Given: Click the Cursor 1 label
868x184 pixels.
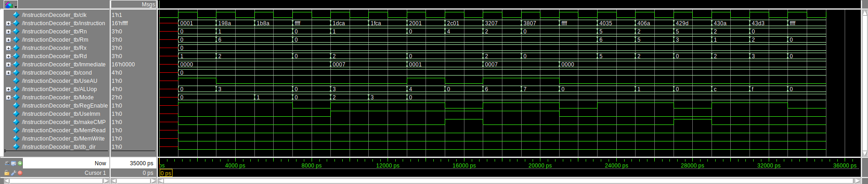Looking at the screenshot, I should [95, 173].
